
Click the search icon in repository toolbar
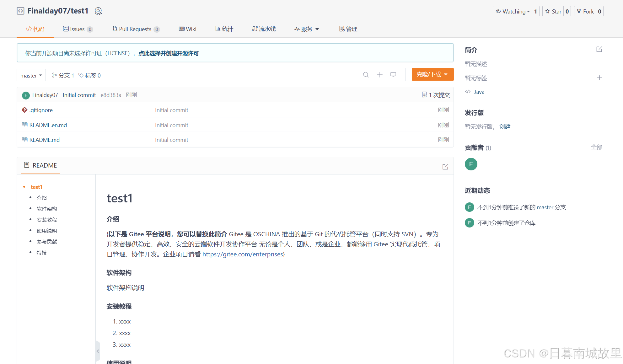pos(366,75)
